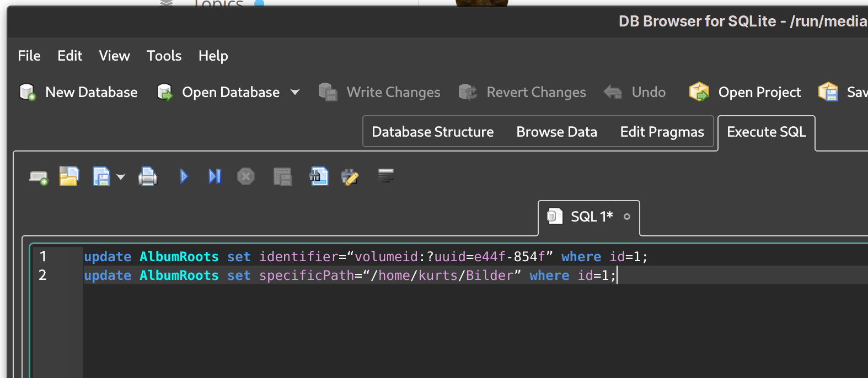
Task: Close the SQL 1 tab
Action: tap(626, 217)
